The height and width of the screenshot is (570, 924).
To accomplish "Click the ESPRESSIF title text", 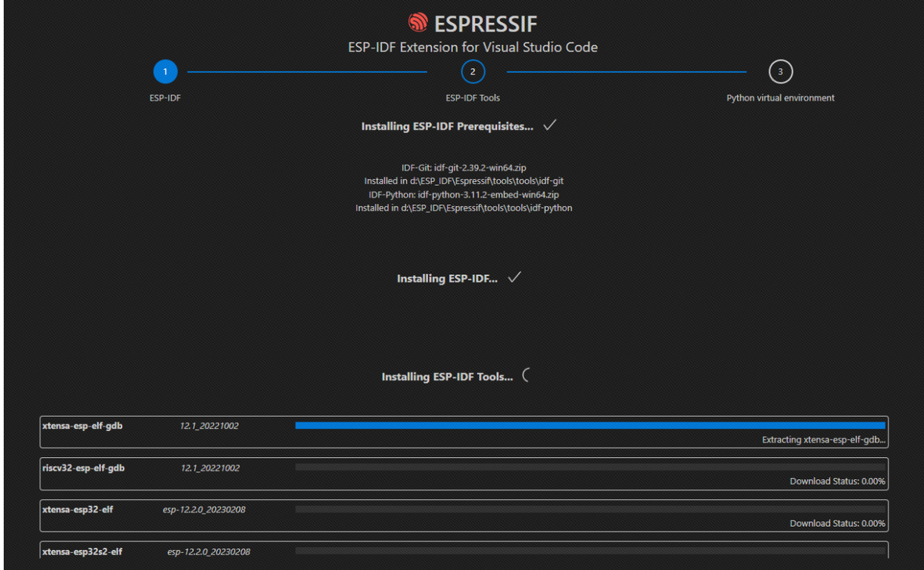I will [486, 24].
